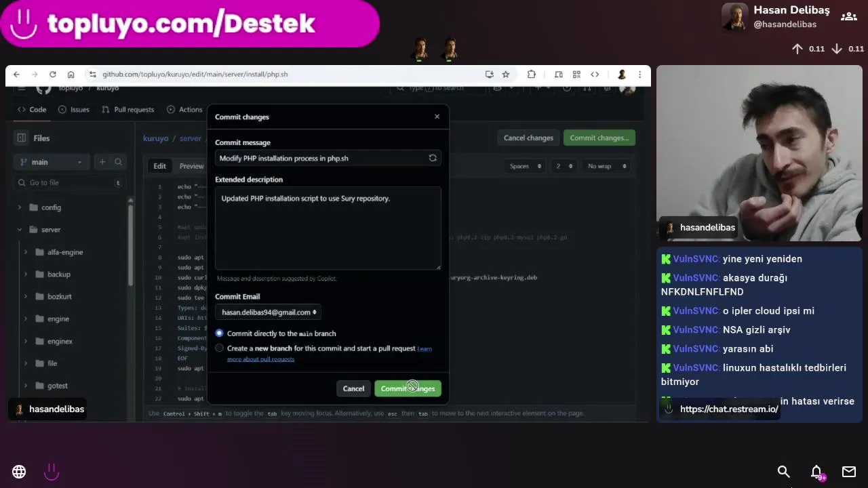Click Cancel in the commit dialog
This screenshot has width=868, height=488.
(x=353, y=388)
